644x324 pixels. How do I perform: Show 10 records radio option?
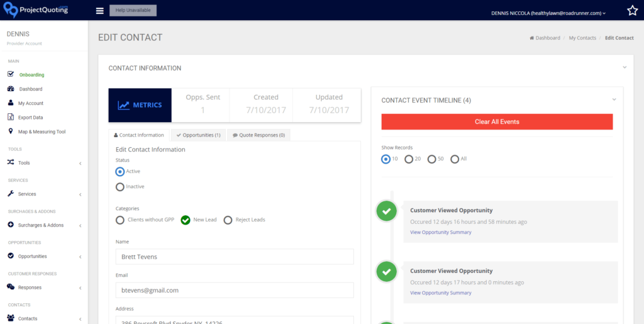[386, 159]
